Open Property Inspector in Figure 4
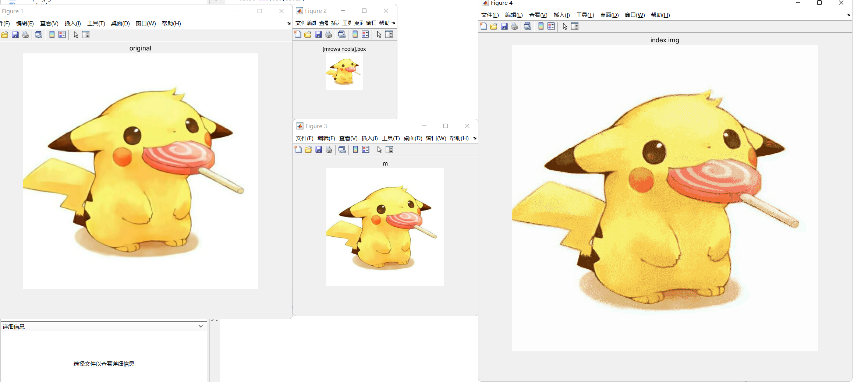This screenshot has width=868, height=382. [575, 26]
